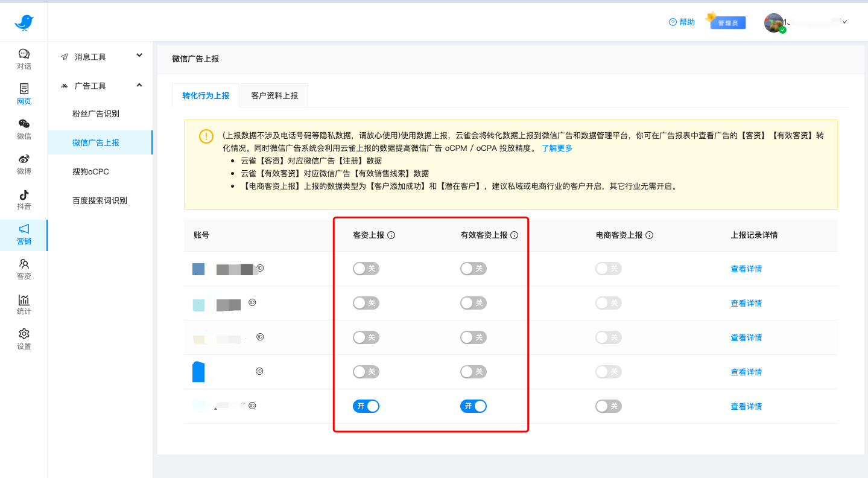The image size is (868, 478).
Task: Enable 电商客资上报 toggle in last row
Action: (x=608, y=406)
